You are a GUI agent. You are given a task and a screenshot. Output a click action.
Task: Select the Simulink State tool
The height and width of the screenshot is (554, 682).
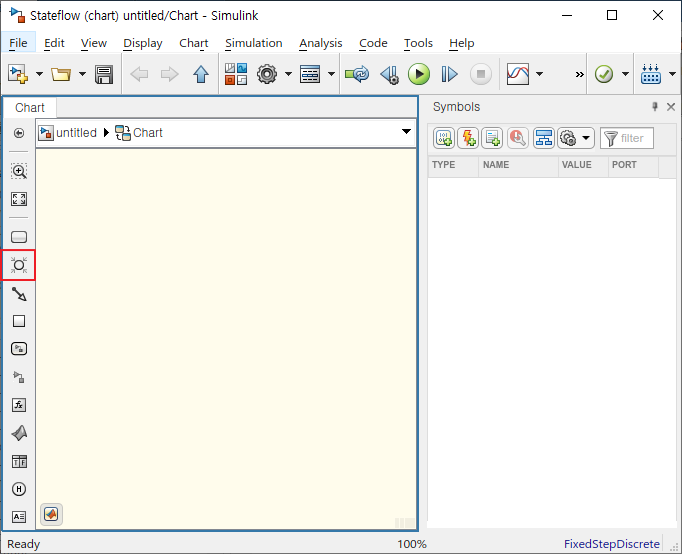19,349
